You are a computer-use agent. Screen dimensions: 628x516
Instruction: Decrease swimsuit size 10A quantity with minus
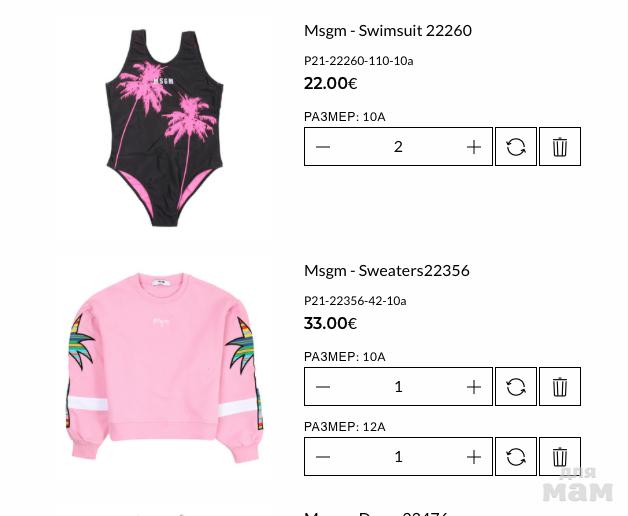click(323, 147)
